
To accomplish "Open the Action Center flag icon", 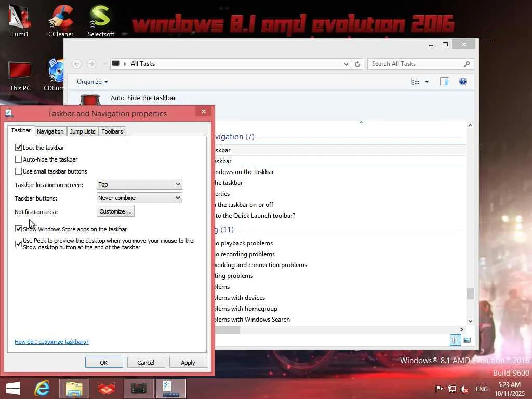I will 439,389.
